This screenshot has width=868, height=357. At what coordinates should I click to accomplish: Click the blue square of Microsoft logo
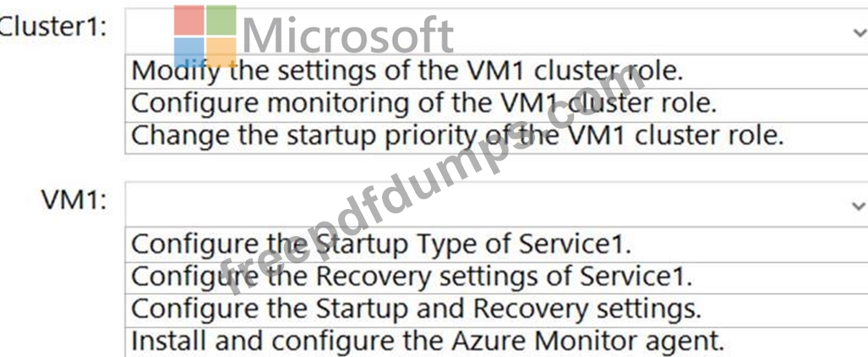coord(188,52)
